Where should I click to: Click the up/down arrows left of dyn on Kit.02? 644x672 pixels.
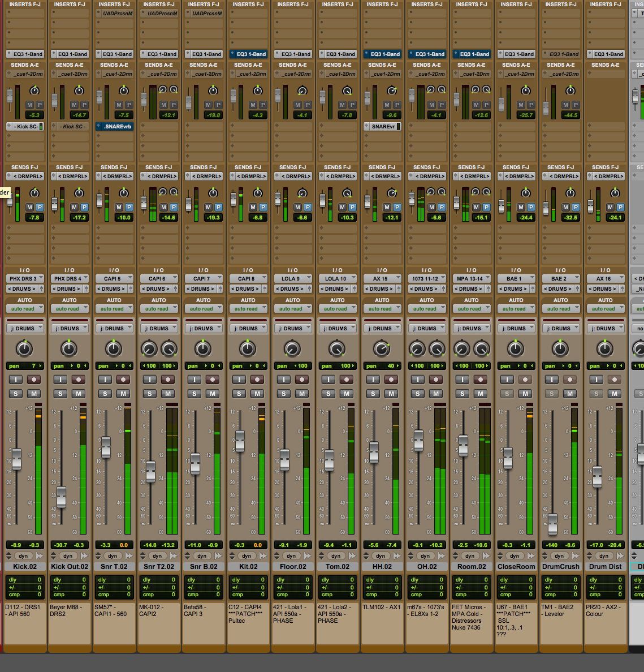(232, 556)
